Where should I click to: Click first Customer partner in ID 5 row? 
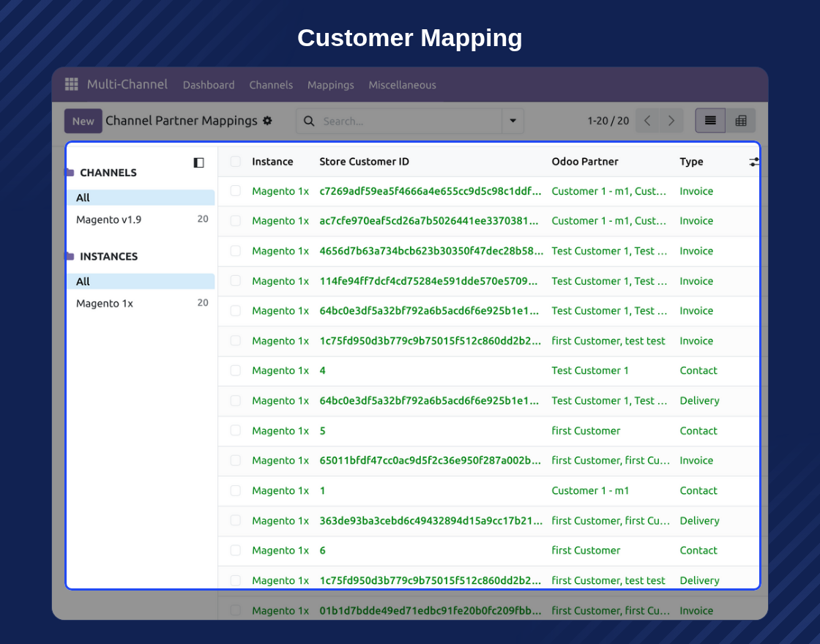point(586,431)
